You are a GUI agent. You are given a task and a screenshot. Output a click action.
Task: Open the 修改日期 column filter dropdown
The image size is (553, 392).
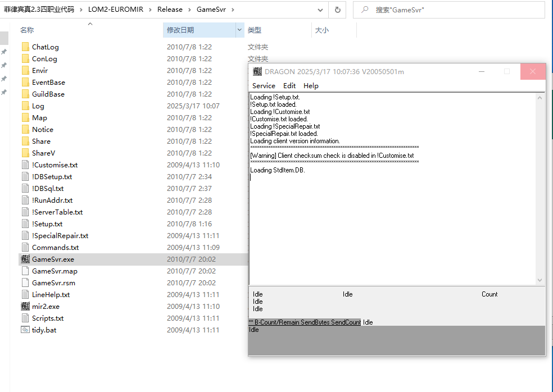(x=240, y=30)
